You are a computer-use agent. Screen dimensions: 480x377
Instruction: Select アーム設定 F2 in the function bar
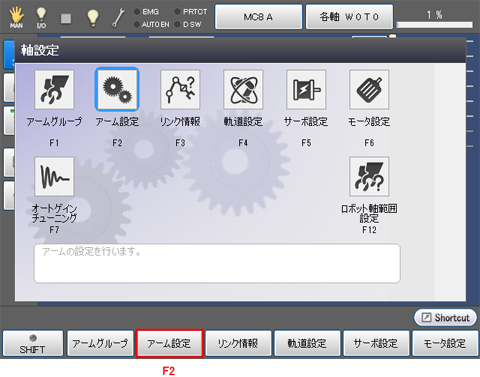(169, 343)
